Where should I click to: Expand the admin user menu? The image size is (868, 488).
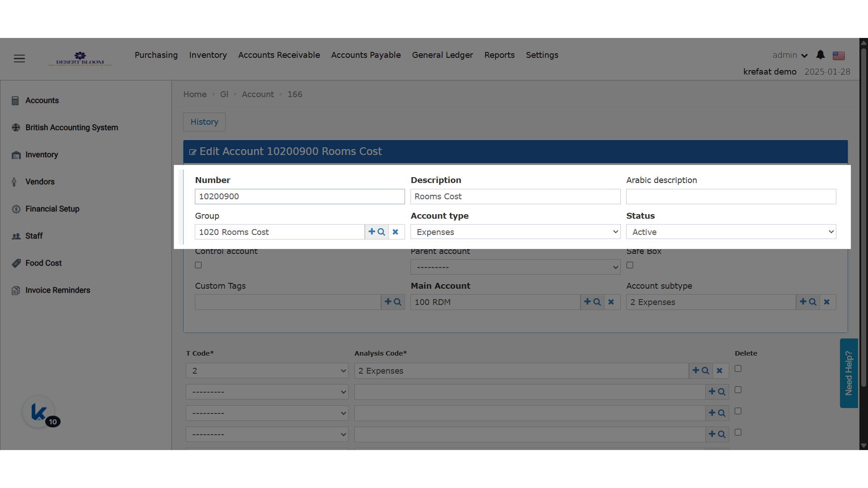point(790,55)
